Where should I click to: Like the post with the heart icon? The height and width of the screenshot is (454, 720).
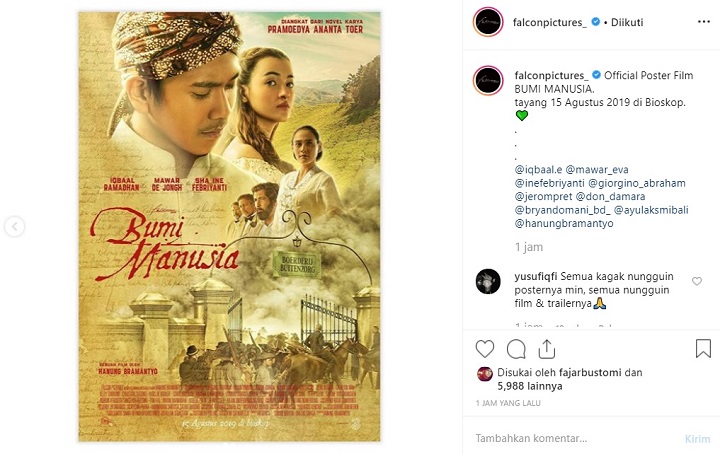click(x=484, y=349)
